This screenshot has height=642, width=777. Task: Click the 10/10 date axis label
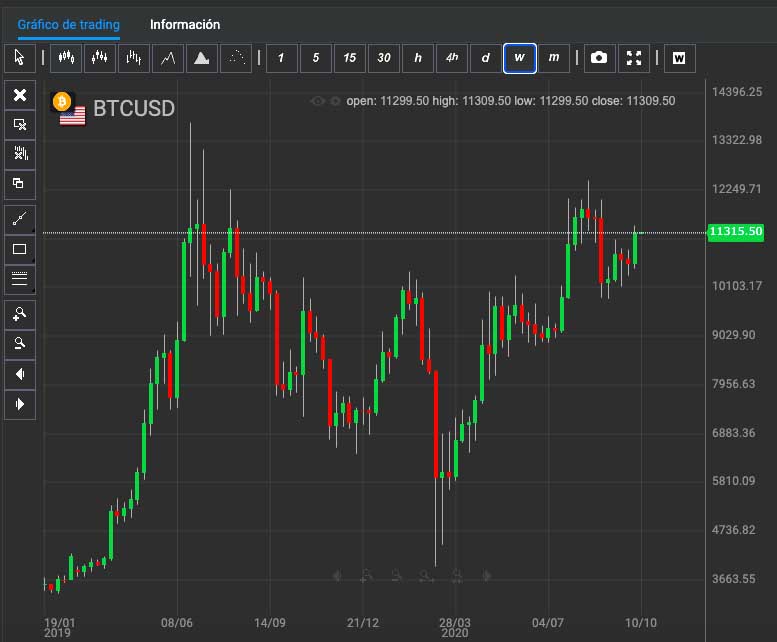point(641,623)
